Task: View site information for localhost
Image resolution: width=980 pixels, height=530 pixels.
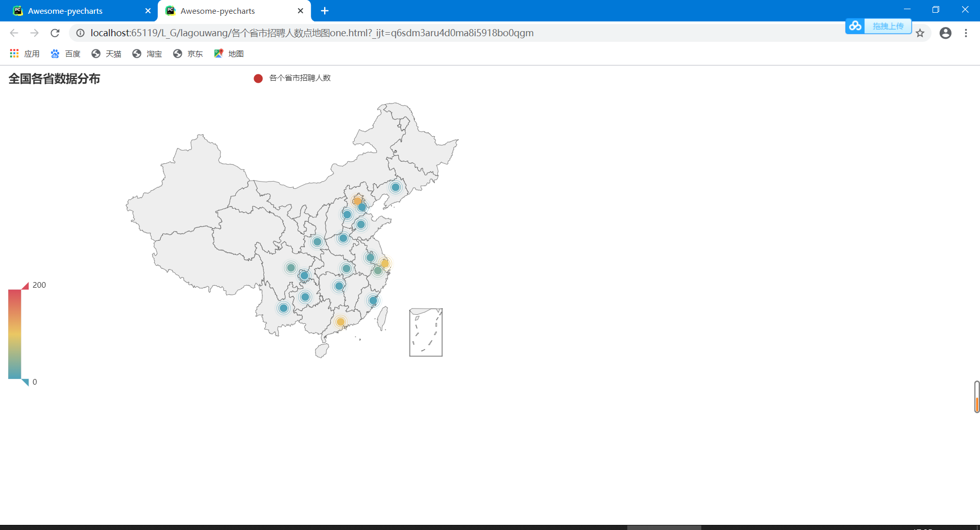Action: click(80, 33)
